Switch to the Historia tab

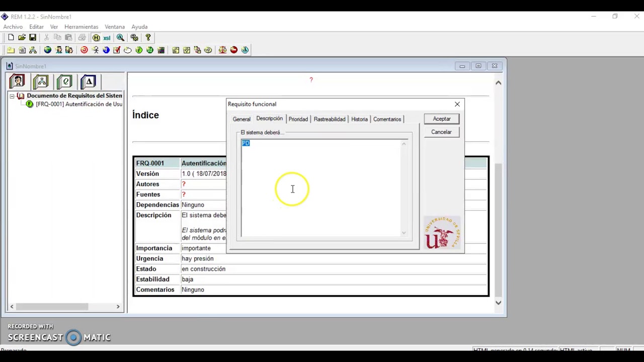(x=359, y=119)
